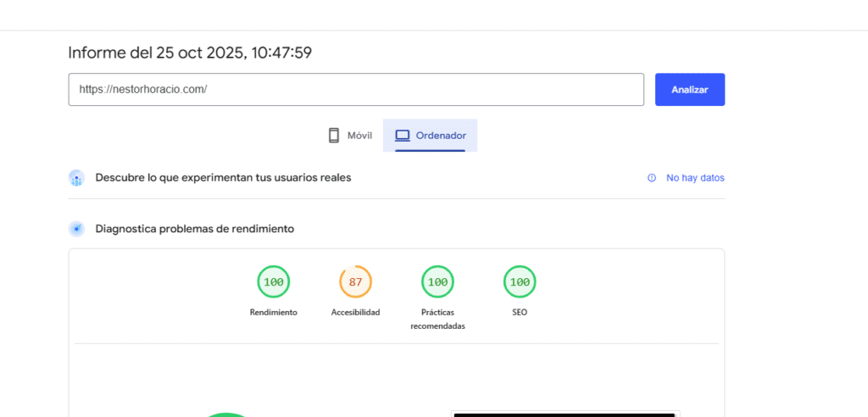Click 'Diagnostica problemas de rendimiento' heading

[195, 229]
